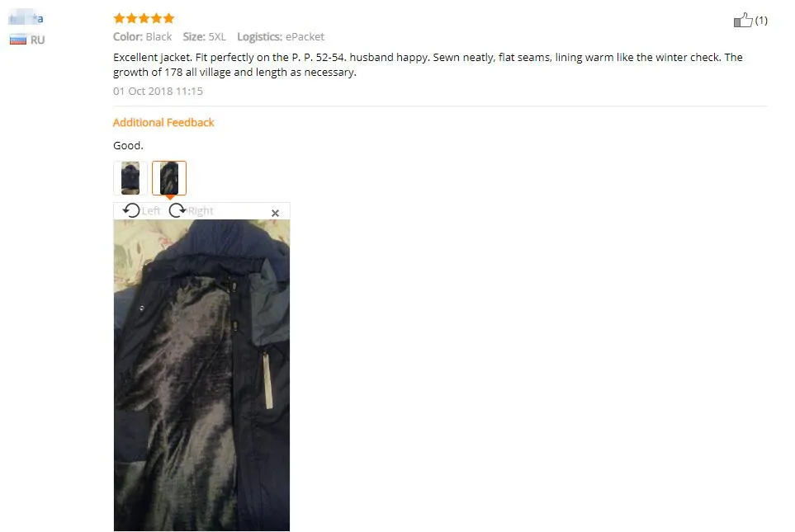Screen dimensions: 795x532
Task: Click the helpful vote count (1)
Action: [x=761, y=21]
